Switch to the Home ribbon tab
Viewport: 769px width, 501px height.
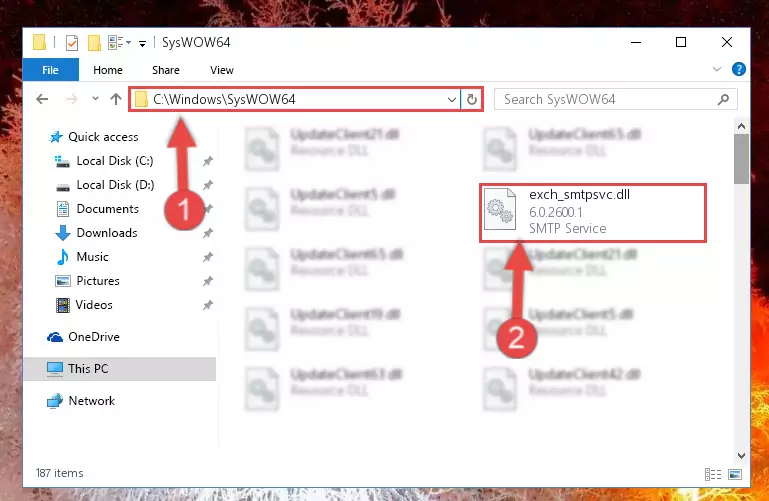tap(108, 70)
